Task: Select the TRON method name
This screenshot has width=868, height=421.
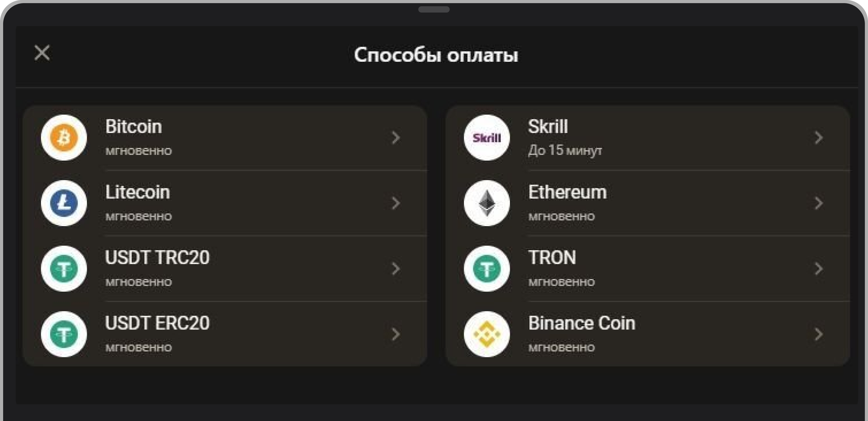Action: tap(552, 258)
